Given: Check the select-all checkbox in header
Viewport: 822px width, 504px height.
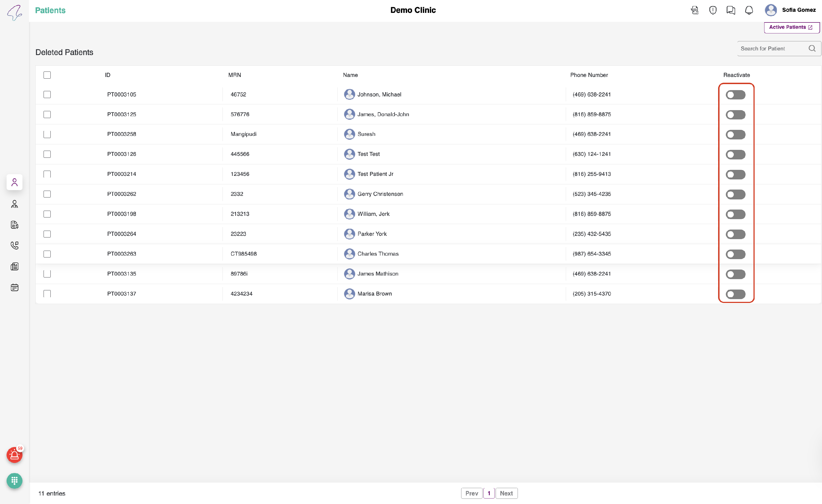Looking at the screenshot, I should coord(47,75).
